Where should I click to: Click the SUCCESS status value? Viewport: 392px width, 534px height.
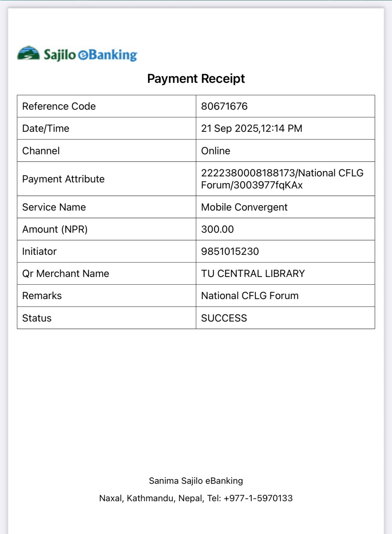point(224,318)
